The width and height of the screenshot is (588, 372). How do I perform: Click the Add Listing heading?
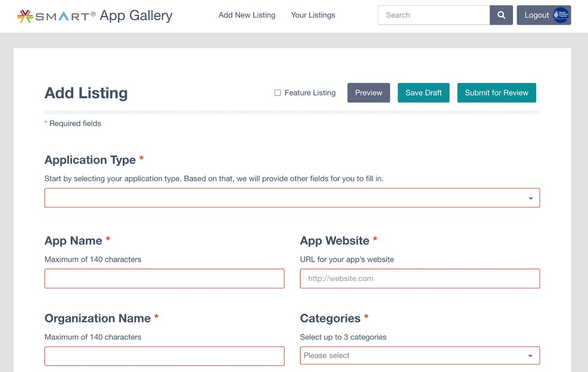coord(86,93)
